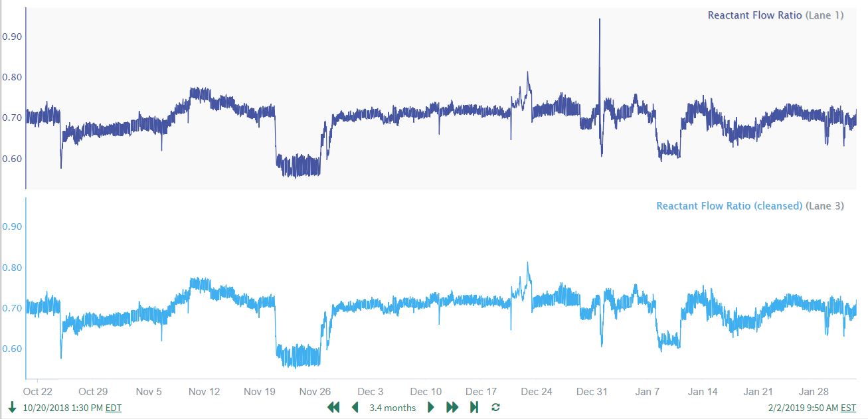Screen dimensions: 868x419
Task: Click the Dec 24 tick on the time axis
Action: click(537, 391)
